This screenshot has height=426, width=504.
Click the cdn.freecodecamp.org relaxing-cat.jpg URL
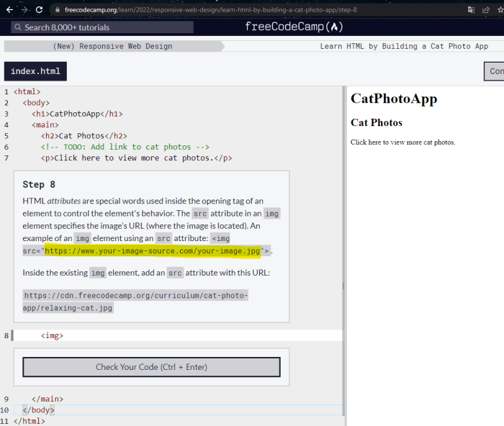tap(135, 302)
